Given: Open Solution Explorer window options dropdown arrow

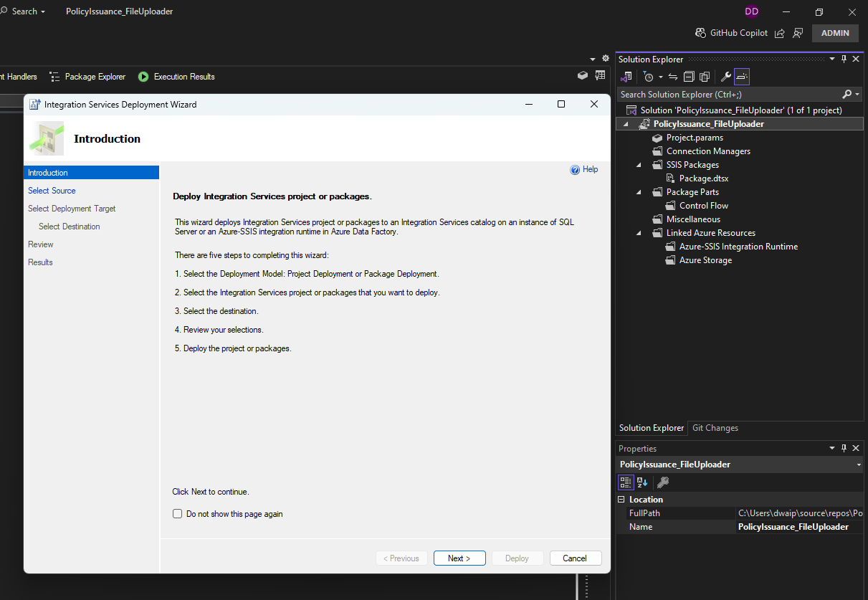Looking at the screenshot, I should [x=832, y=59].
